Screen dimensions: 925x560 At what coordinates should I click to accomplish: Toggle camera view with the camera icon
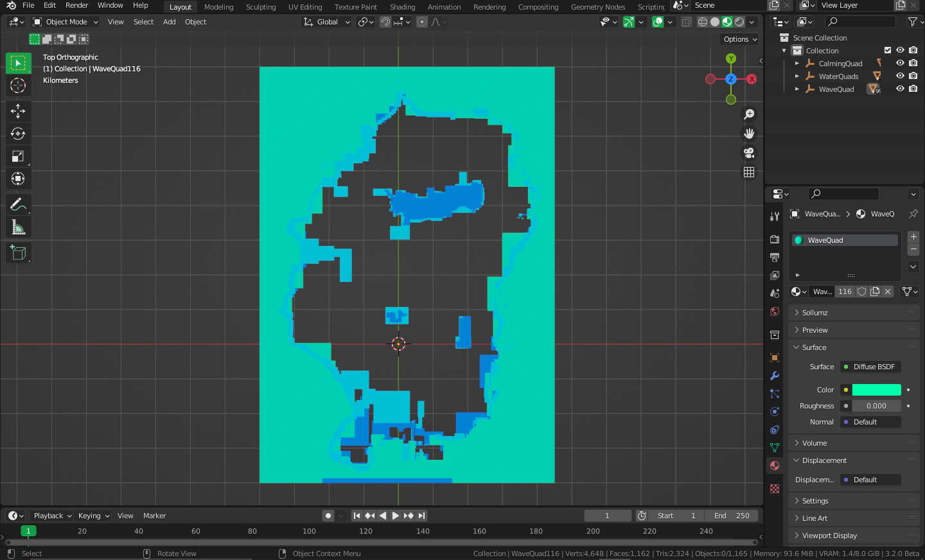pos(749,153)
